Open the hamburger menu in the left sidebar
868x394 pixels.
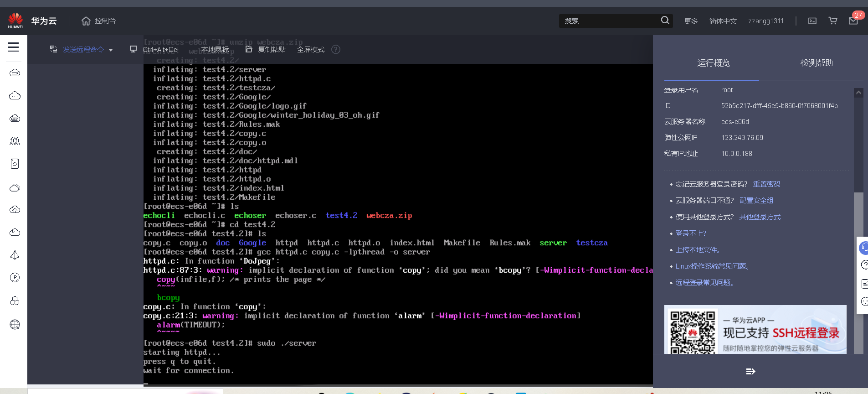(14, 47)
